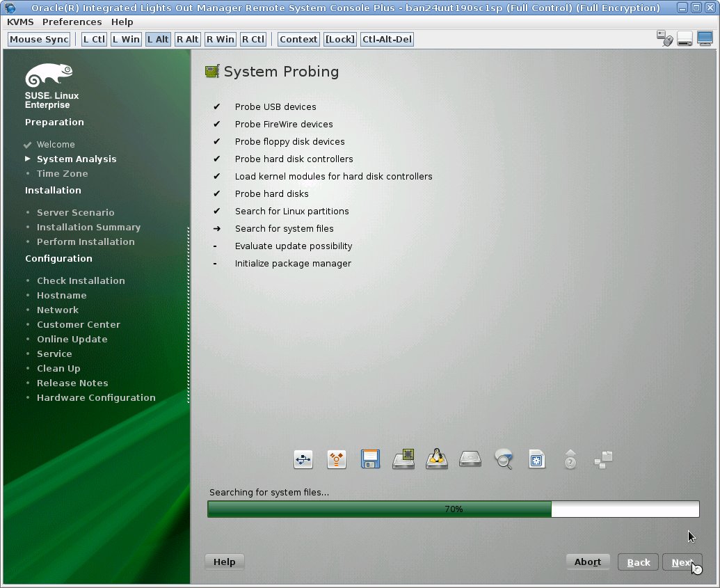The height and width of the screenshot is (588, 720).
Task: Select the USB probe icon
Action: 303,459
